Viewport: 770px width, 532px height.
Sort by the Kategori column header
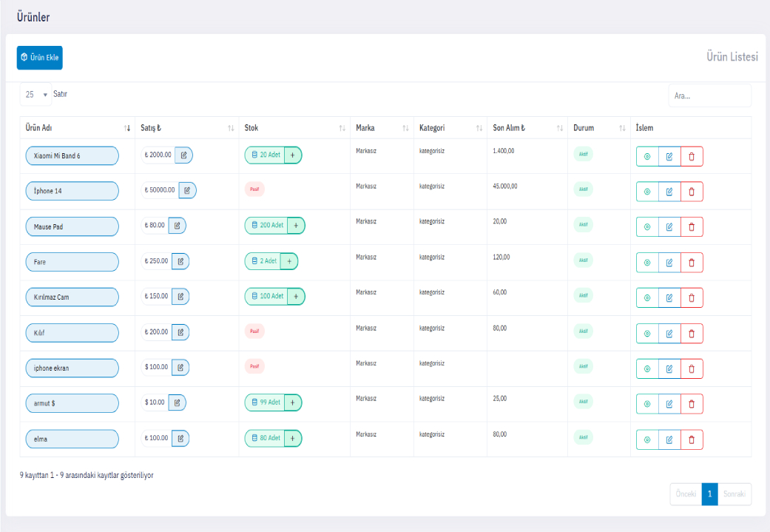448,128
